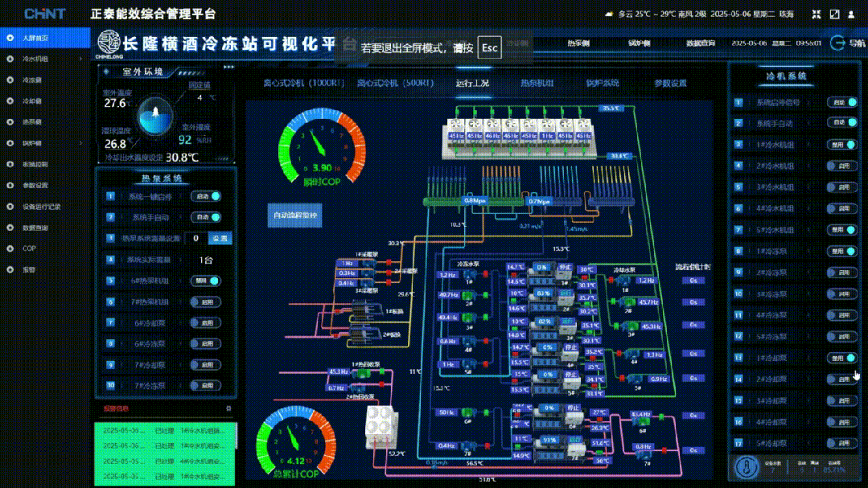Click the outdoor humidity water-sphere icon
868x488 pixels.
pos(155,117)
